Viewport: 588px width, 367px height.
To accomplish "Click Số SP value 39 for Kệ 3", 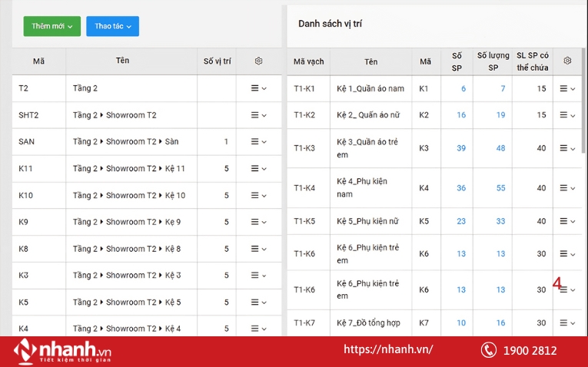I will 461,148.
